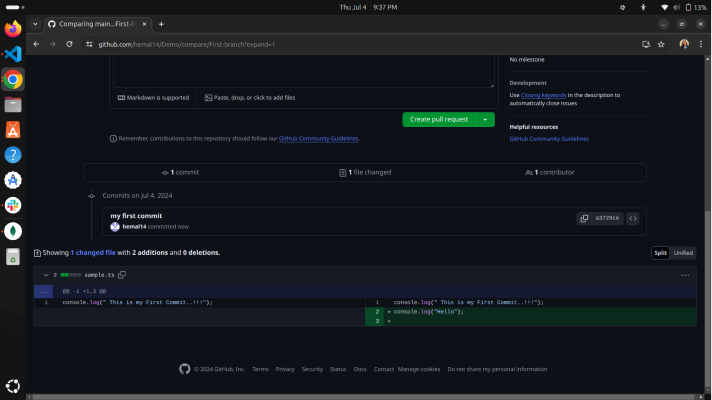Open Slack from the dock
The image size is (712, 400).
[13, 205]
